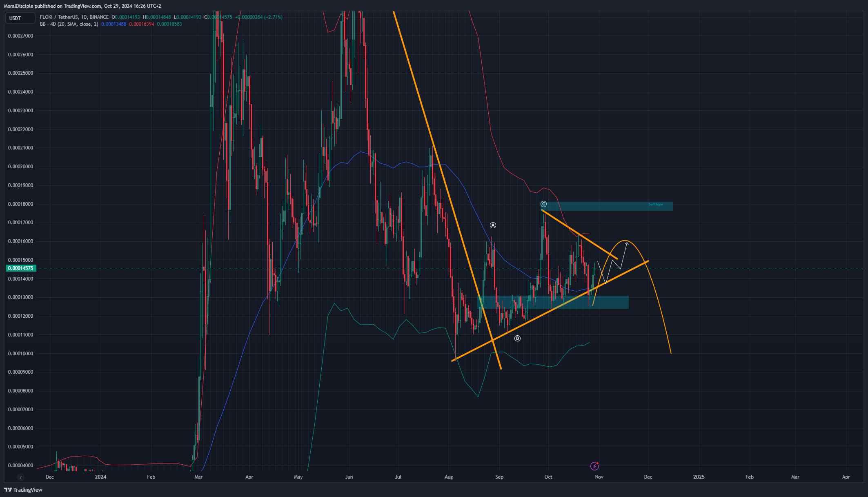Click the green current price label 0.00014575
Image resolution: width=868 pixels, height=497 pixels.
tap(21, 268)
